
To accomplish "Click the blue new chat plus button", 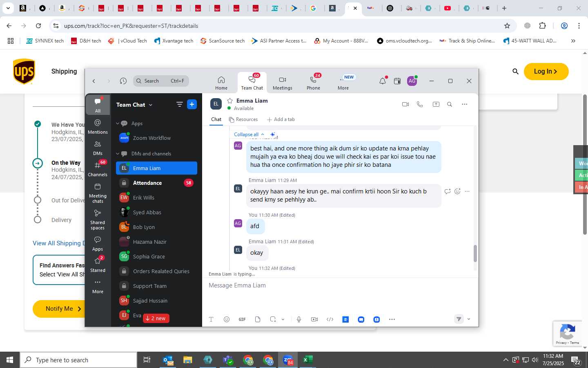I will (x=192, y=104).
